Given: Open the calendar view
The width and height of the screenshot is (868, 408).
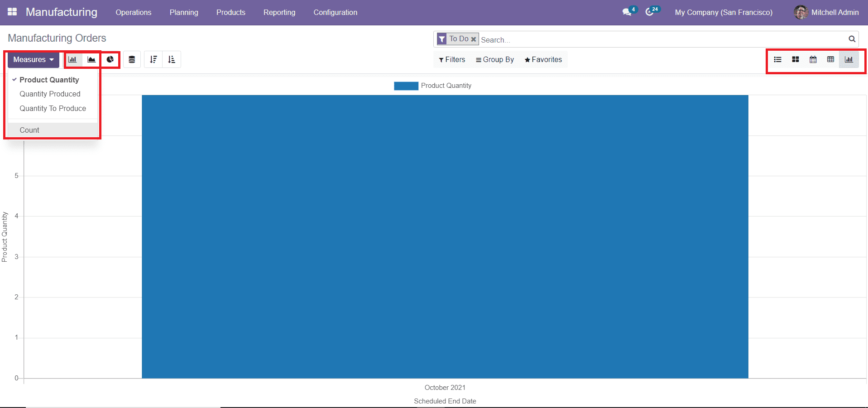Looking at the screenshot, I should pos(813,59).
